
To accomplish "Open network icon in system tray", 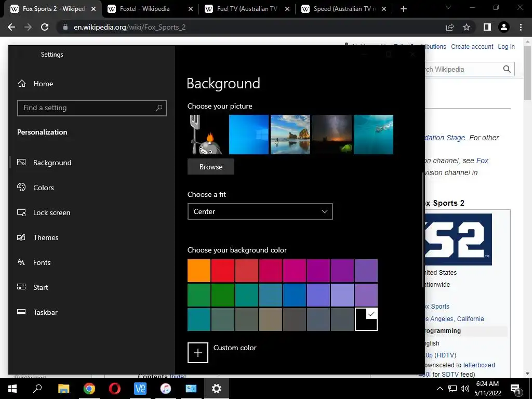I will (x=453, y=389).
